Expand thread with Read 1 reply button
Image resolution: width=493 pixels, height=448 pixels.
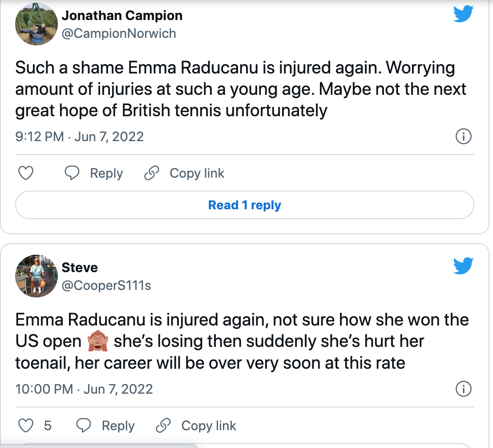245,205
